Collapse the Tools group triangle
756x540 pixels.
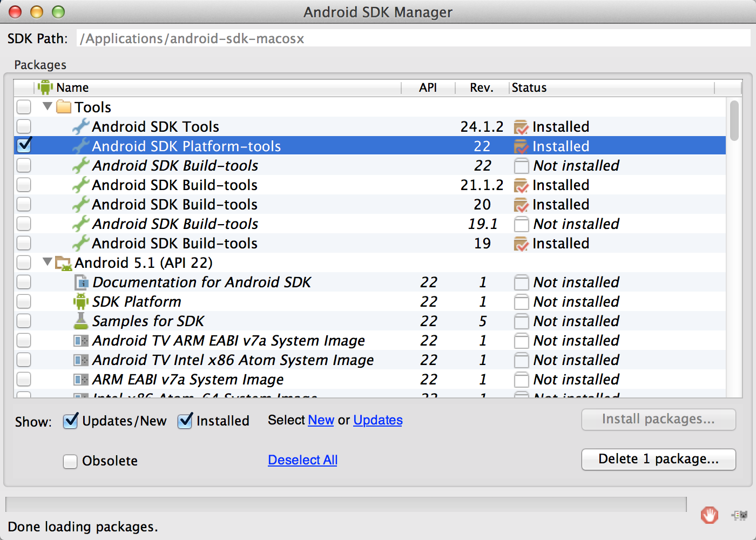click(x=48, y=106)
